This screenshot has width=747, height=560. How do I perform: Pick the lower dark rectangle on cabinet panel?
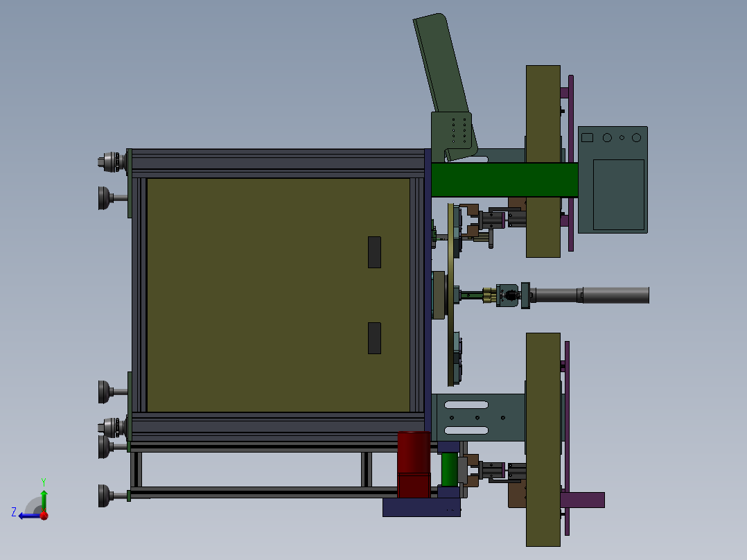[374, 338]
